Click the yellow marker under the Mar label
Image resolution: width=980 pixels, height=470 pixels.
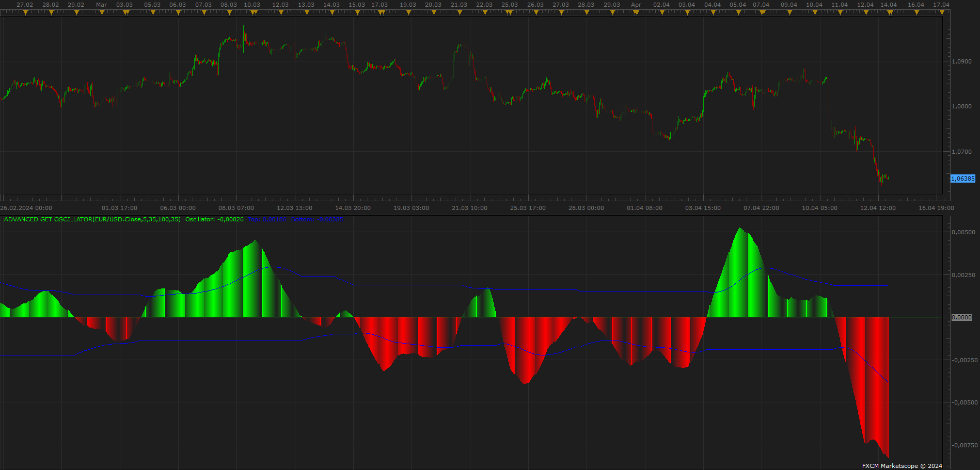pos(102,12)
